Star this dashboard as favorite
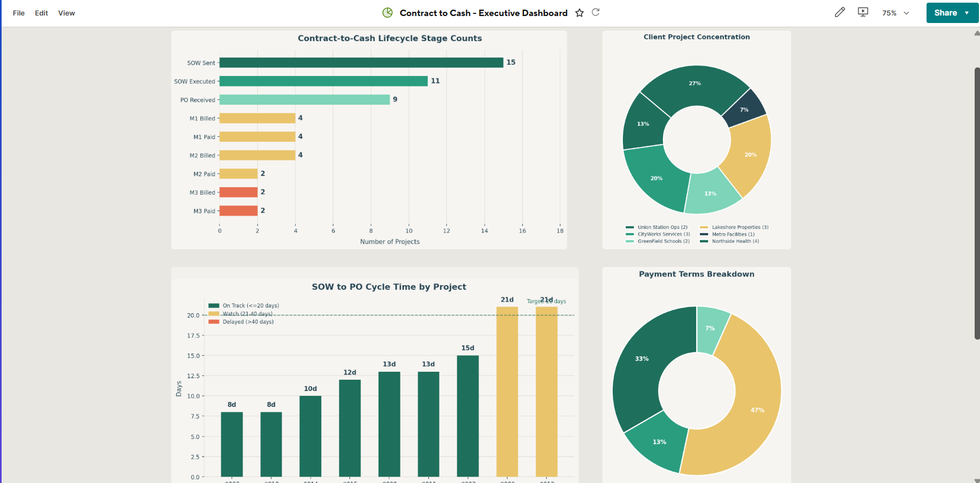The image size is (980, 483). [580, 12]
